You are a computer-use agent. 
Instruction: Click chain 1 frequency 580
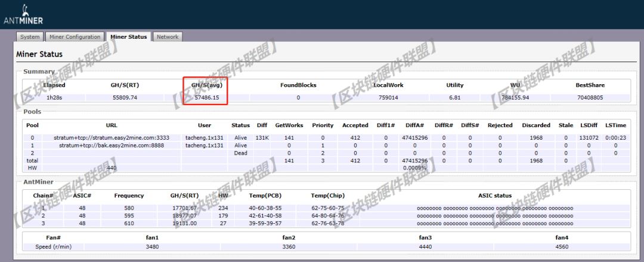pyautogui.click(x=129, y=208)
